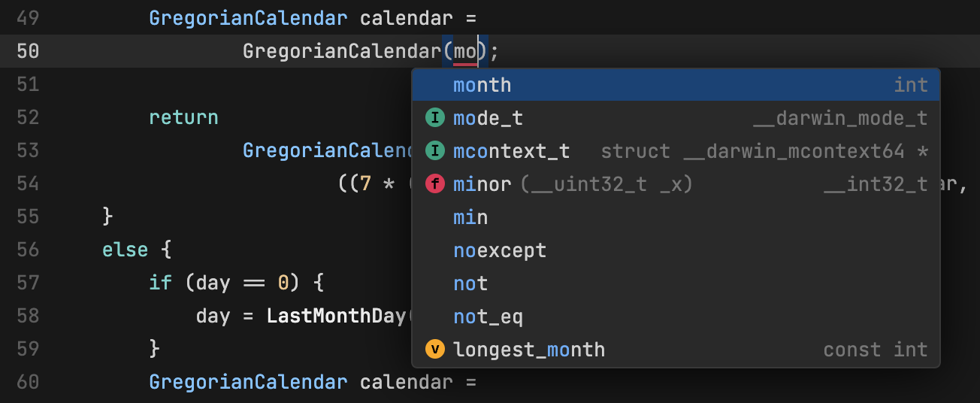The width and height of the screenshot is (980, 403).
Task: Click 'GregorianCalendar' type on line 49
Action: coord(248,18)
